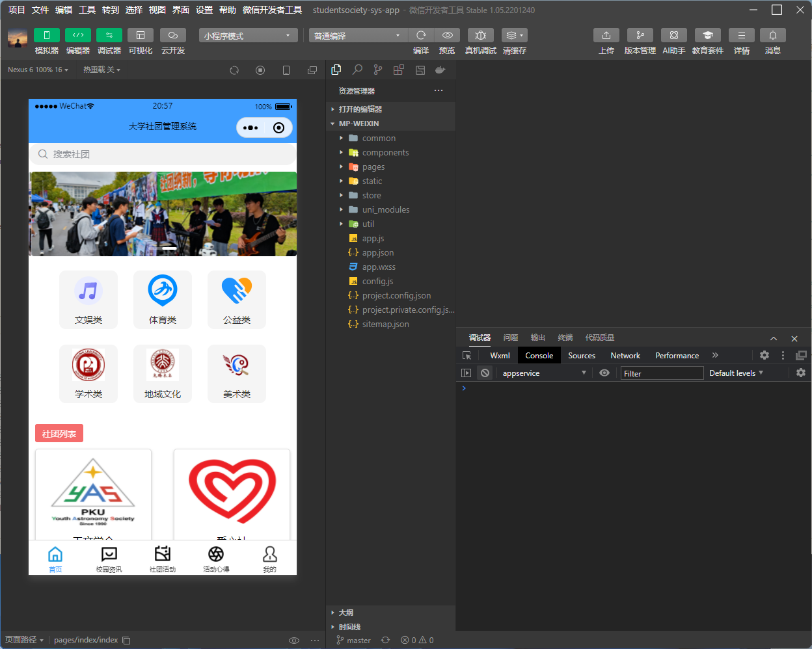Screen dimensions: 812x649
Task: Open the extensions blocks icon
Action: point(399,70)
